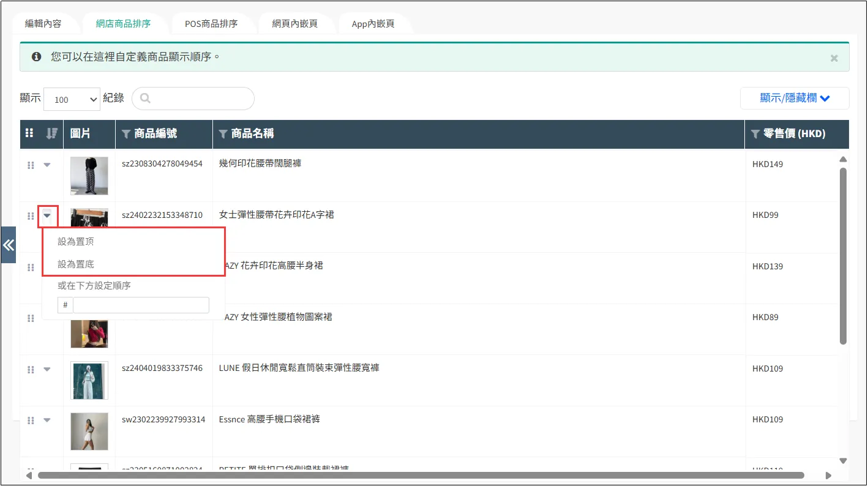This screenshot has width=868, height=486.
Task: Open the 顯示/隱藏欄 column dropdown
Action: pyautogui.click(x=794, y=98)
